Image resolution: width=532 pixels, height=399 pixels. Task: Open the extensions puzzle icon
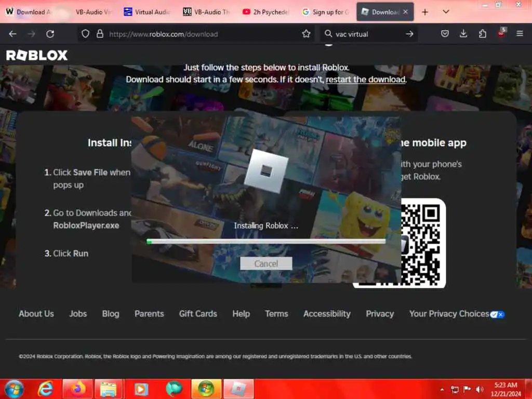(x=483, y=34)
